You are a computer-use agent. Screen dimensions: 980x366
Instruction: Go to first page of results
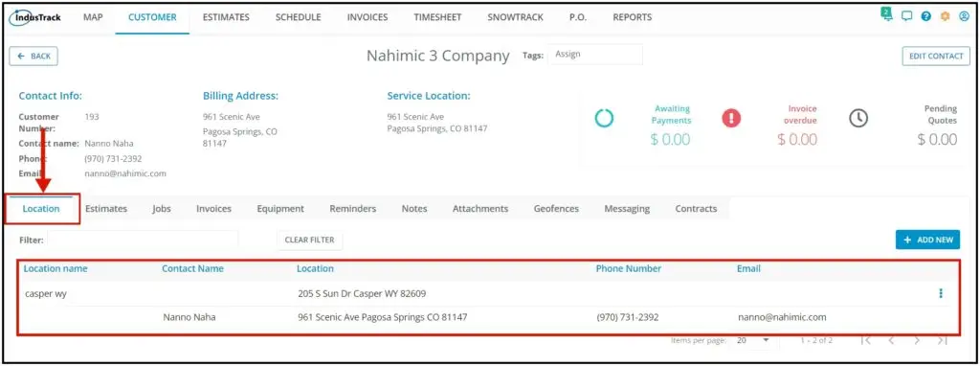865,340
